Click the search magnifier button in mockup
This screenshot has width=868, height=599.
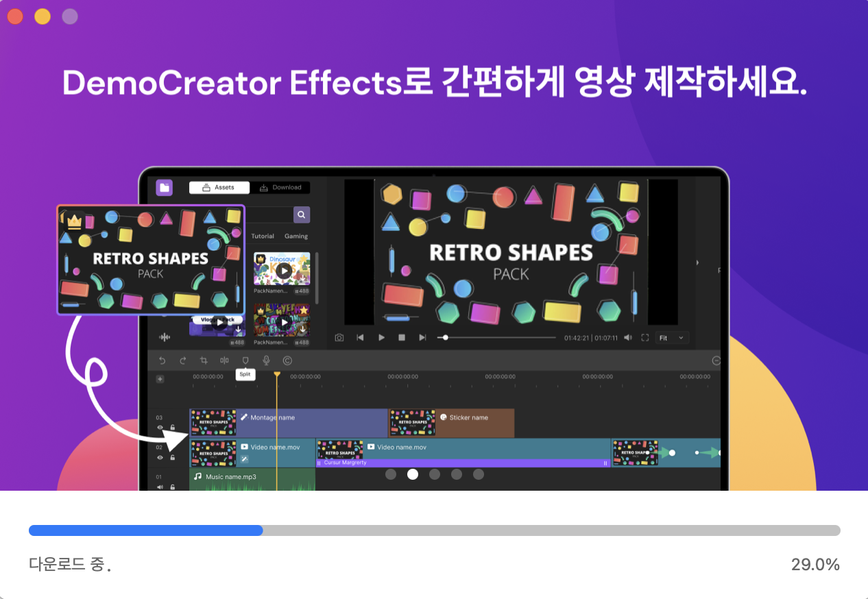(x=302, y=215)
